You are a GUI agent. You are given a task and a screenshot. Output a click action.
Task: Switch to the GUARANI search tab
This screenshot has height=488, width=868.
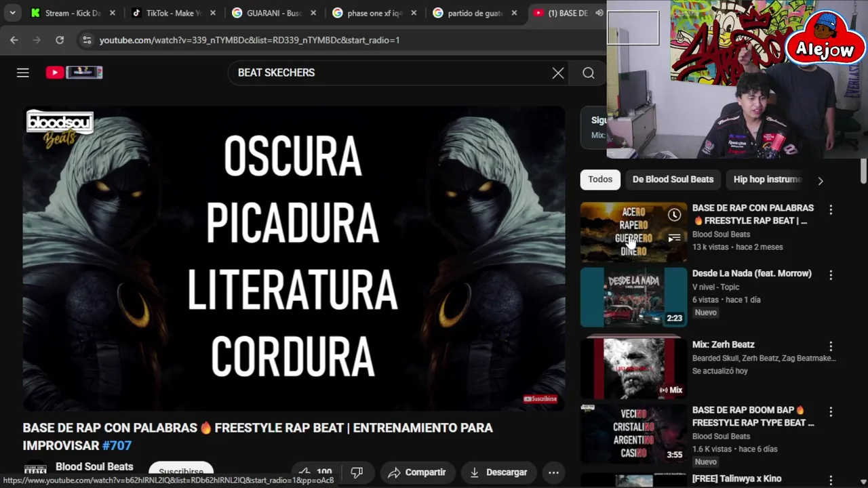click(x=273, y=13)
